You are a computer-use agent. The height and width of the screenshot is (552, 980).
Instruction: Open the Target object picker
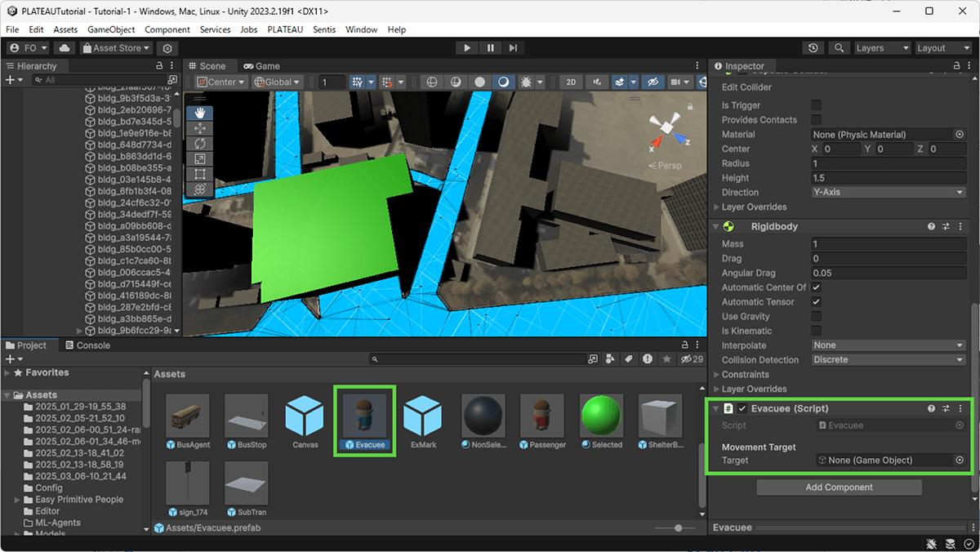960,461
